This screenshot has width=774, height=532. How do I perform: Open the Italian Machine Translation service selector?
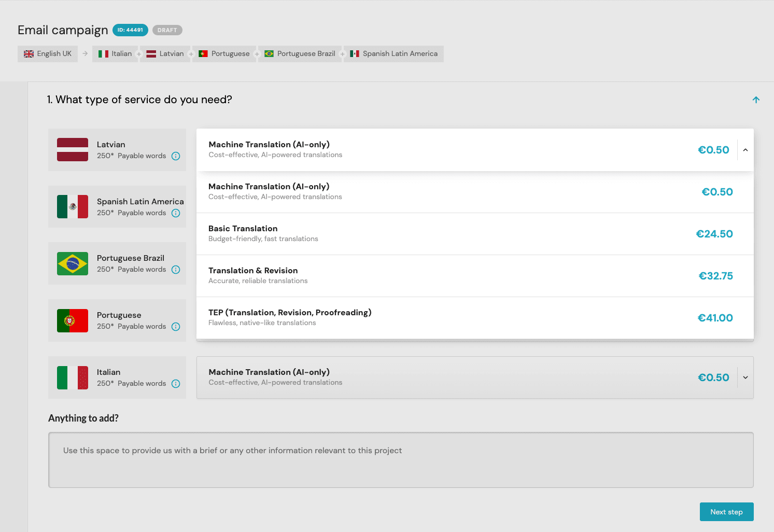(x=466, y=377)
